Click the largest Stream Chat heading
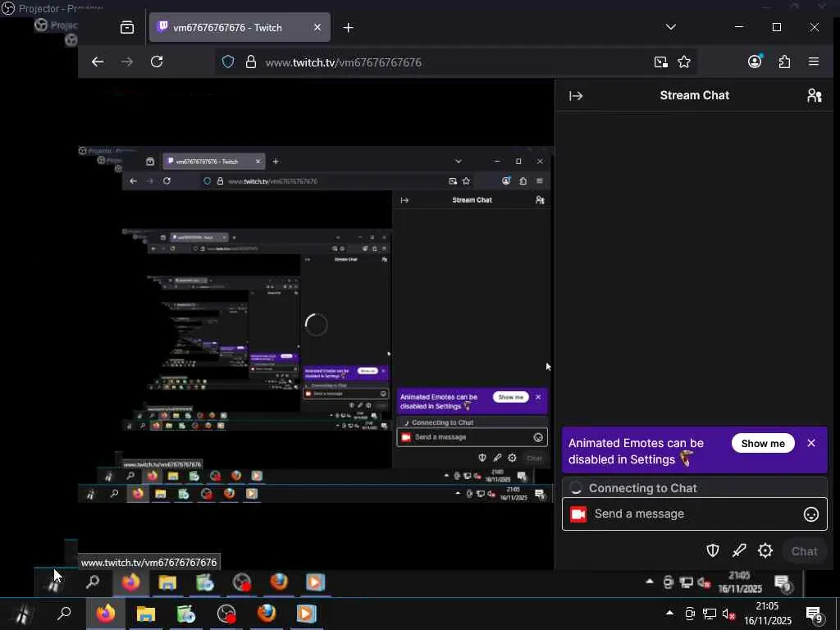This screenshot has width=840, height=630. [694, 95]
